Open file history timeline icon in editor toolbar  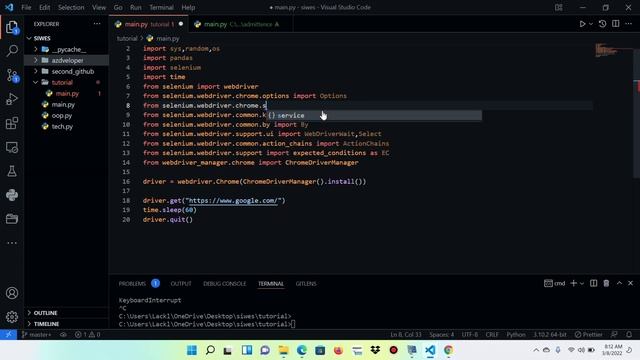(602, 24)
